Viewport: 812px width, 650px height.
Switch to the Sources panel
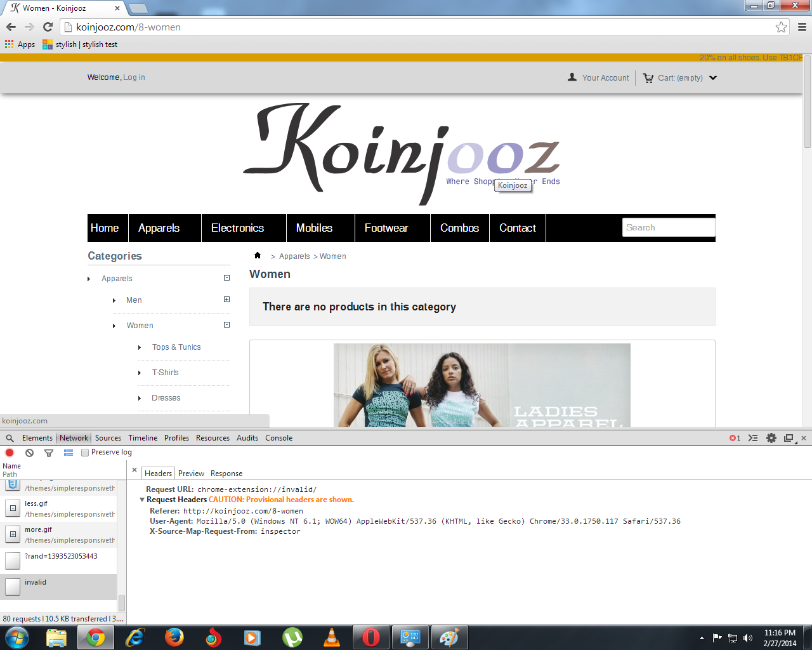point(108,438)
